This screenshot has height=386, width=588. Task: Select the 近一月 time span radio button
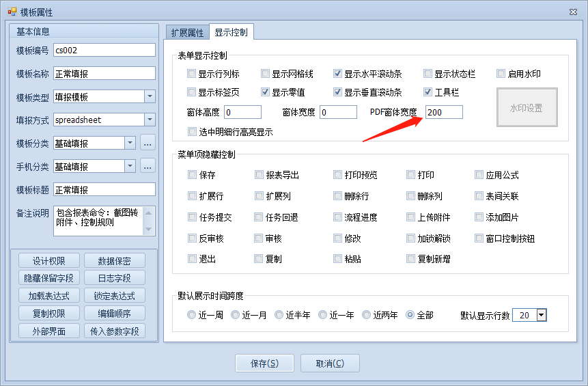236,315
